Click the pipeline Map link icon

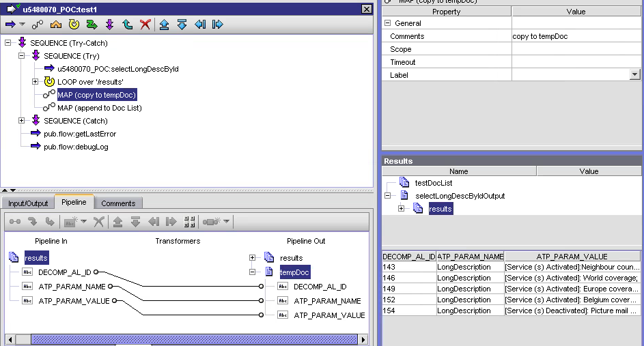pos(15,222)
